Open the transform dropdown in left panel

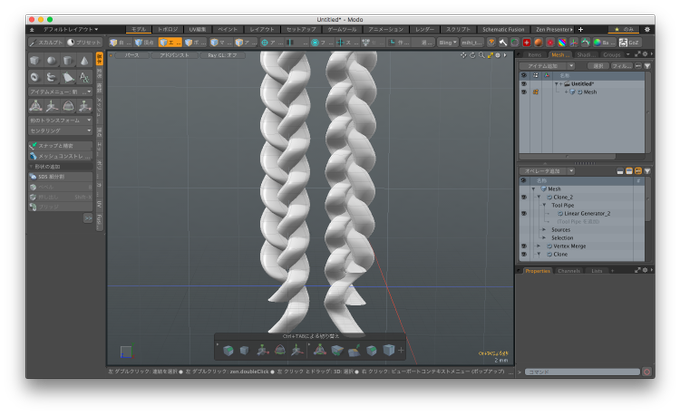60,120
